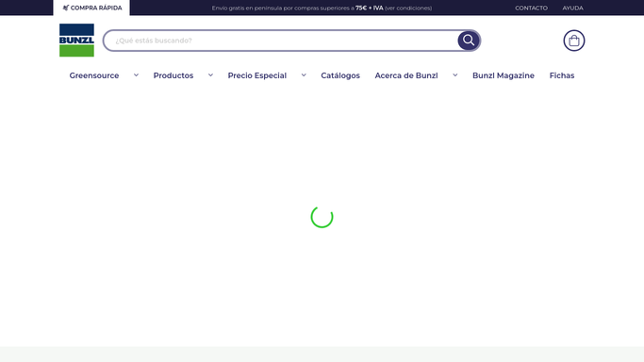Open the Catálogos menu item
Screen dimensions: 644x362
340,75
